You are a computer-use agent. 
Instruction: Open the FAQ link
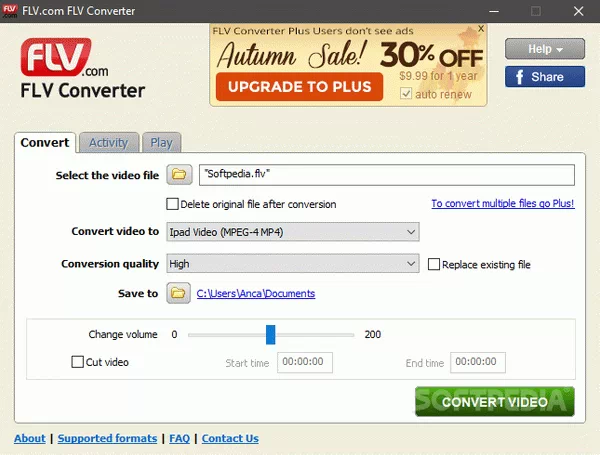[179, 438]
